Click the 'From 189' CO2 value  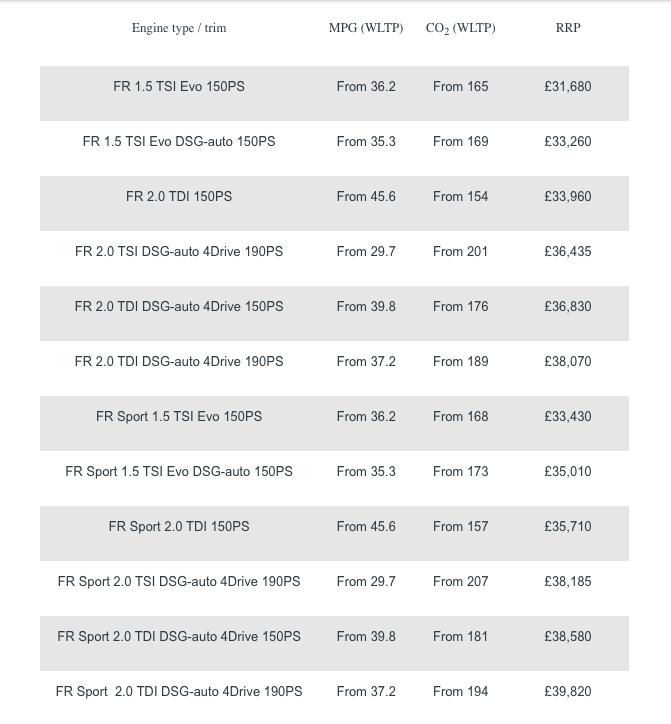(x=461, y=362)
